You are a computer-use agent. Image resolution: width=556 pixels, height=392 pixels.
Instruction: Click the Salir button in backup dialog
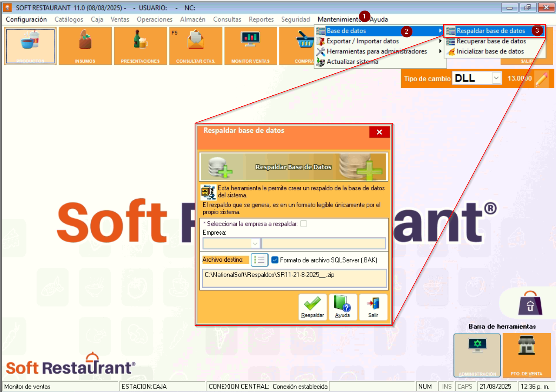[373, 307]
